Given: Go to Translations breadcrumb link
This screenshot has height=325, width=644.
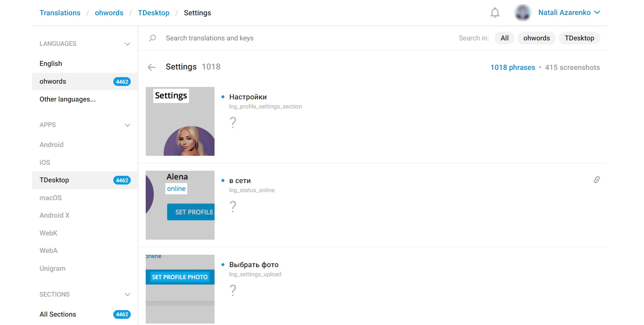Looking at the screenshot, I should (60, 13).
